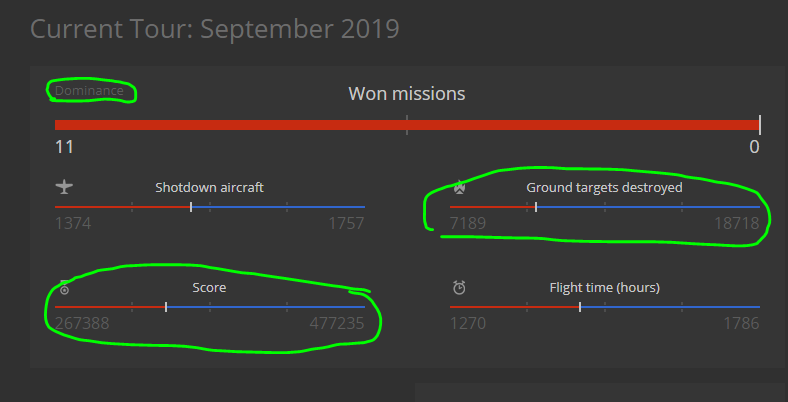Click the Shotdown aircraft balance bar
The height and width of the screenshot is (402, 788).
coord(210,207)
